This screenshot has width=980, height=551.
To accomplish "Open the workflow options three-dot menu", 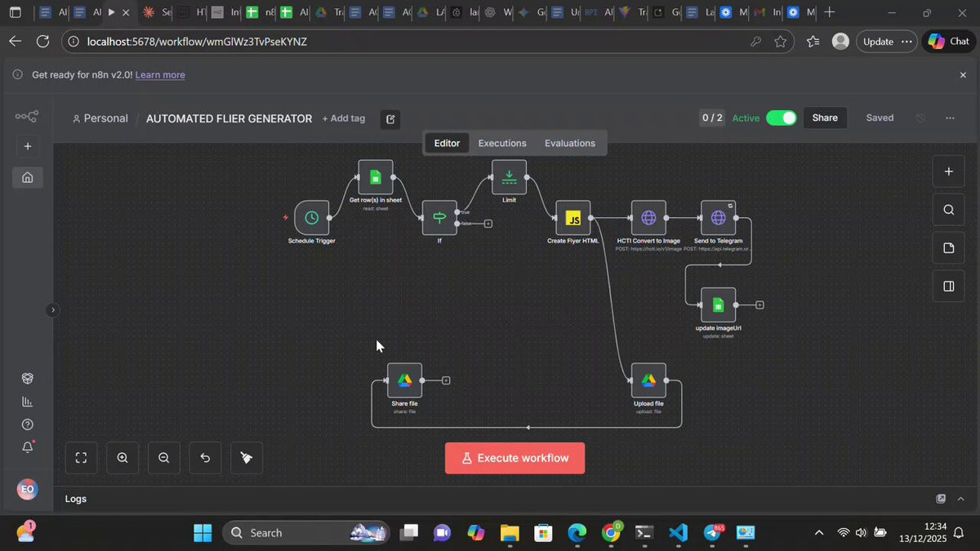I will pos(950,118).
